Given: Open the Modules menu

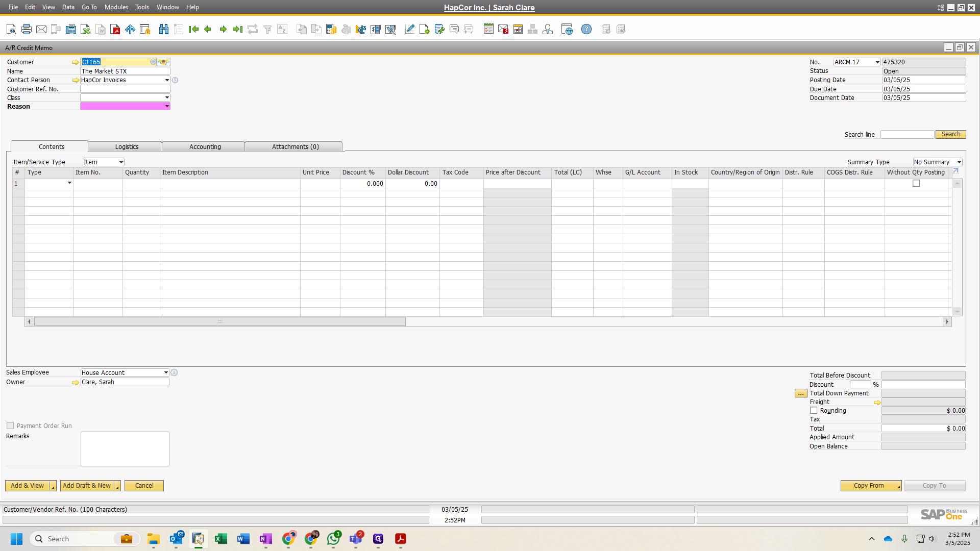Looking at the screenshot, I should tap(116, 7).
